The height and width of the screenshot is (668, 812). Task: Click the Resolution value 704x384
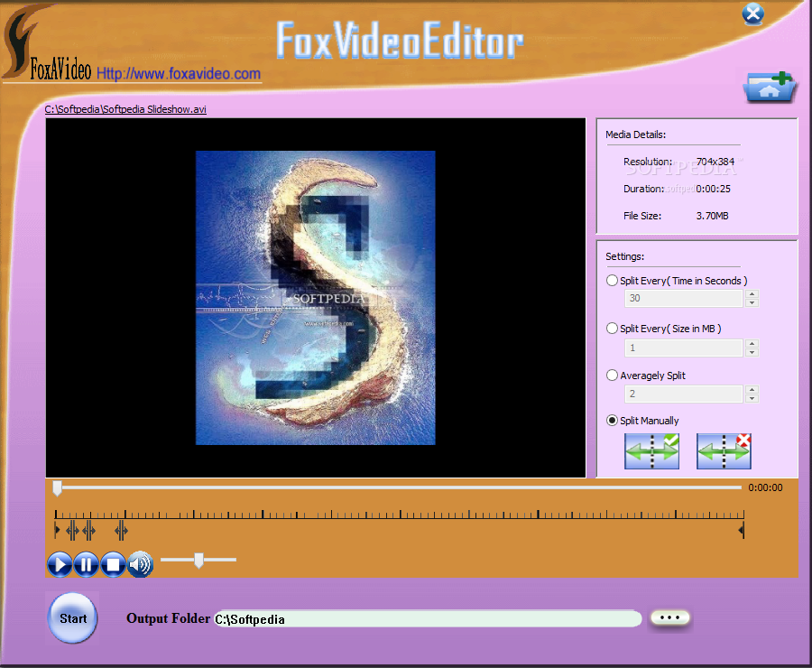pos(715,162)
